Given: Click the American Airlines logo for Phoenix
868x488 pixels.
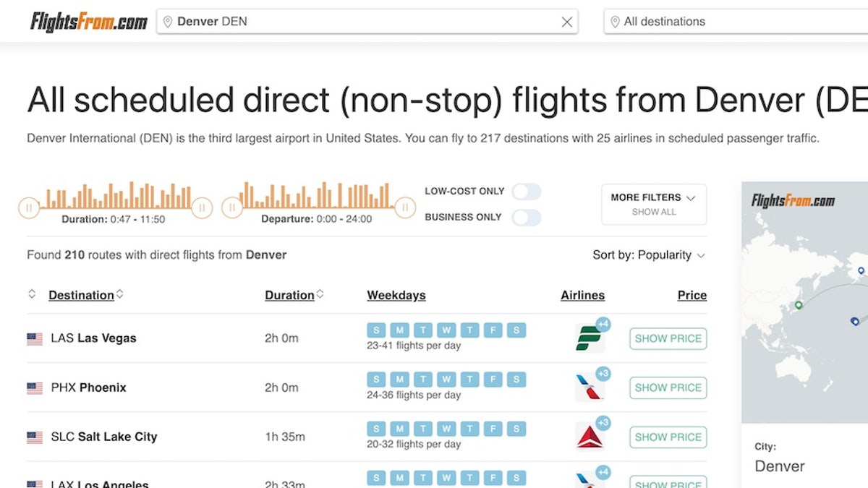Looking at the screenshot, I should (589, 388).
